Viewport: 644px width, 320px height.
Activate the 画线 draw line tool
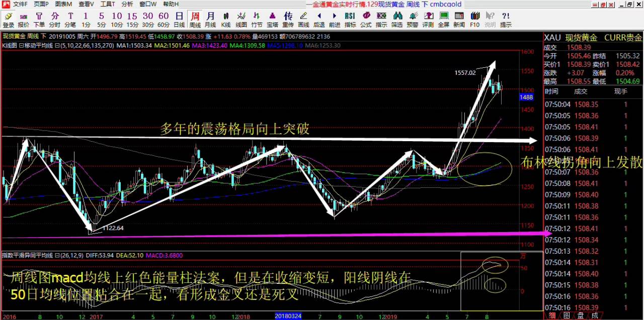click(303, 20)
